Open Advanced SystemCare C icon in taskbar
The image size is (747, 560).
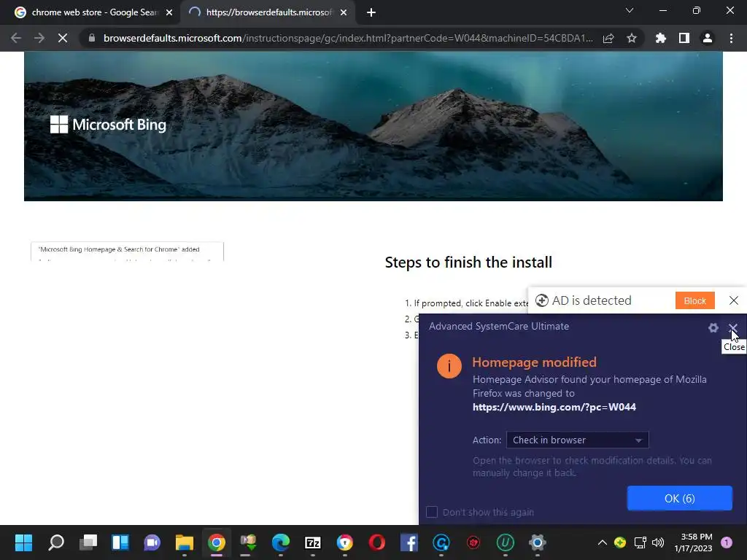[441, 542]
